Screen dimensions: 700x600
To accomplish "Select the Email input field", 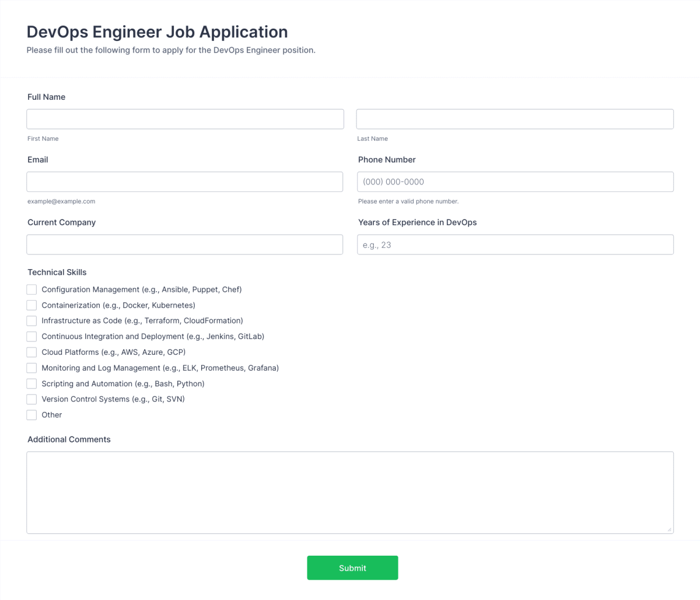I will point(185,182).
